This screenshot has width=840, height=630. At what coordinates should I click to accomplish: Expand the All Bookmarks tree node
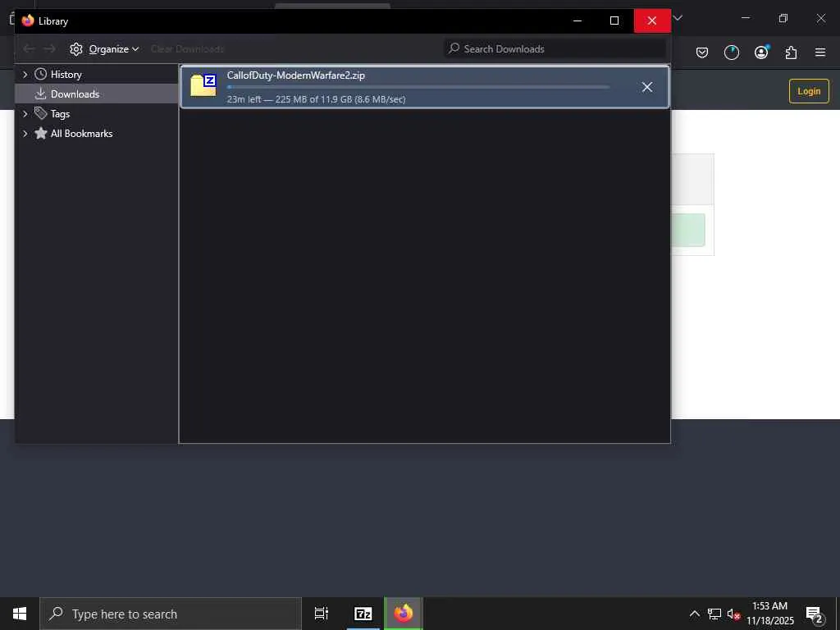pyautogui.click(x=25, y=134)
